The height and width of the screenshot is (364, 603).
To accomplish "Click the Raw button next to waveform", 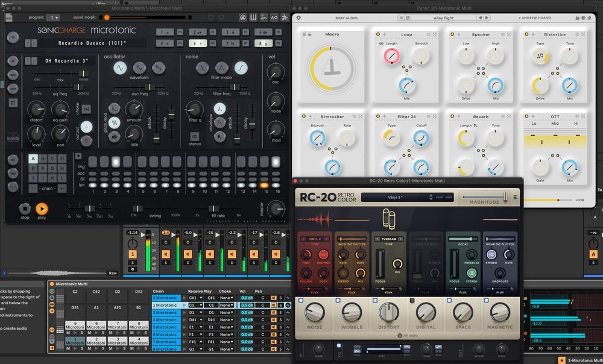I will point(113,273).
